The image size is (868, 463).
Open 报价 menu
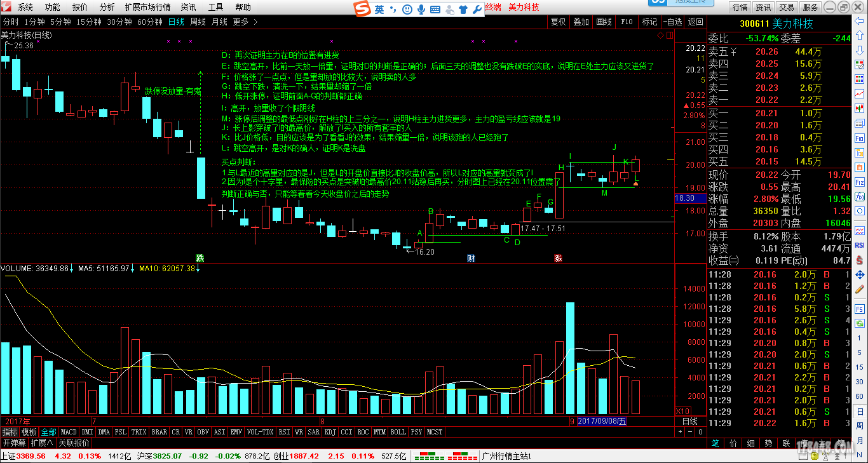click(x=80, y=7)
